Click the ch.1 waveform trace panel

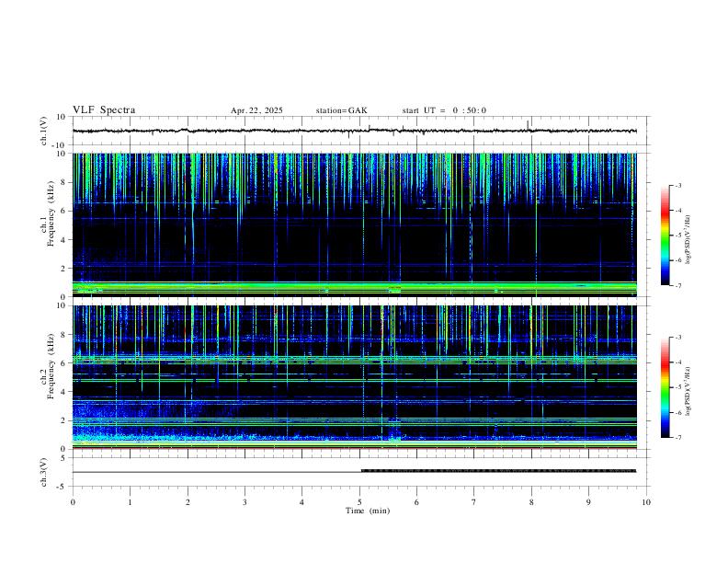coord(361,131)
